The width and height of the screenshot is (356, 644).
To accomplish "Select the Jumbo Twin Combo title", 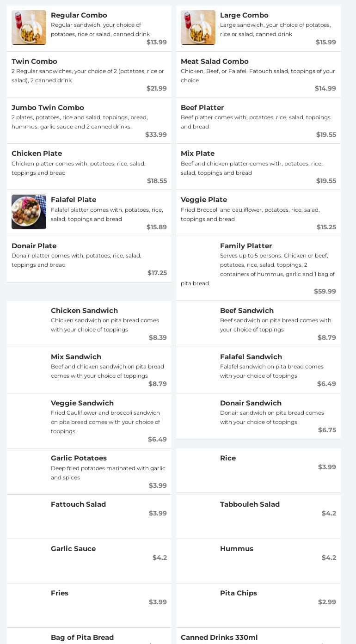I will (x=48, y=108).
